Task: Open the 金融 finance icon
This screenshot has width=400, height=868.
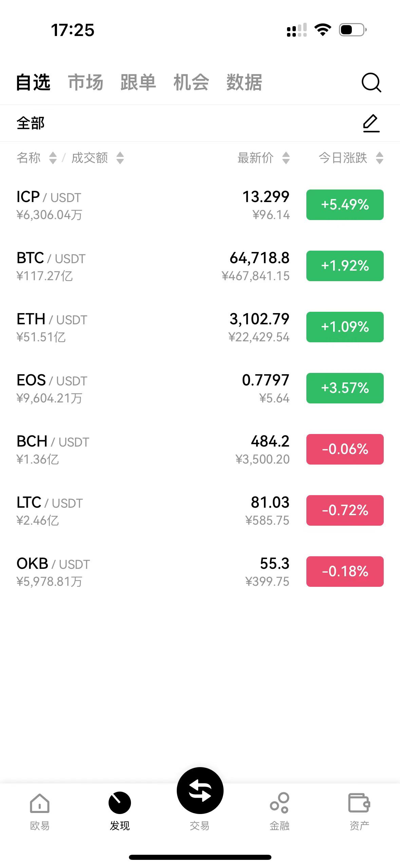Action: 280,803
